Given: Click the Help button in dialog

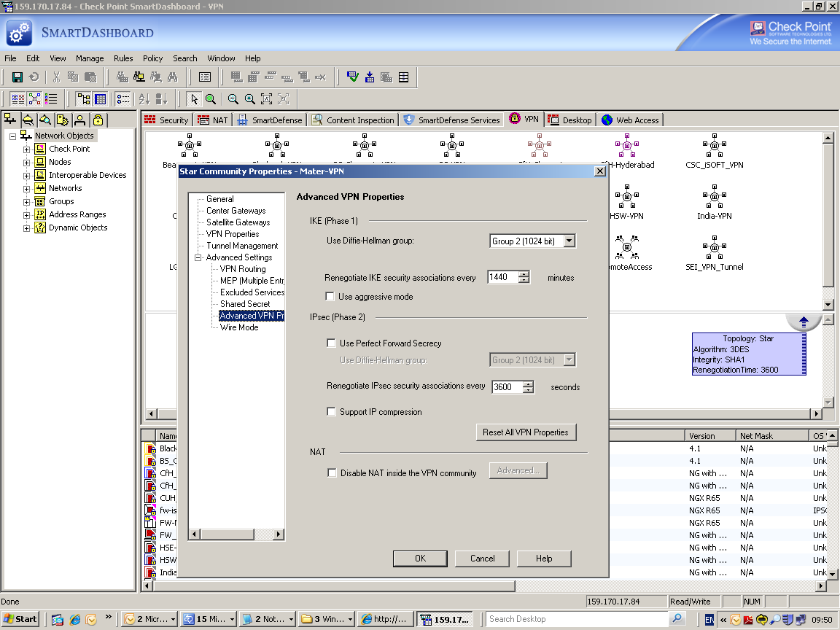Looking at the screenshot, I should (544, 559).
